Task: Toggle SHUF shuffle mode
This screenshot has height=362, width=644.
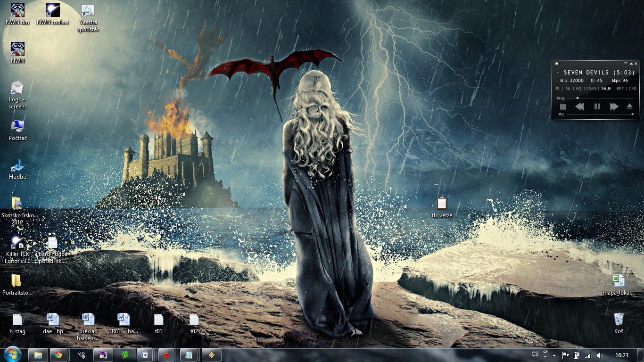Action: 606,89
